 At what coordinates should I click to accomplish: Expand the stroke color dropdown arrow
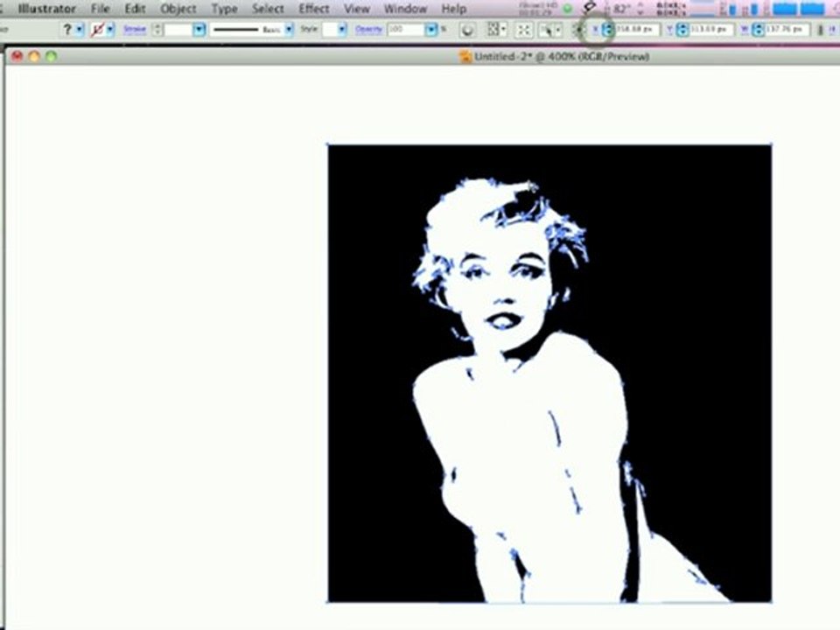tap(110, 30)
